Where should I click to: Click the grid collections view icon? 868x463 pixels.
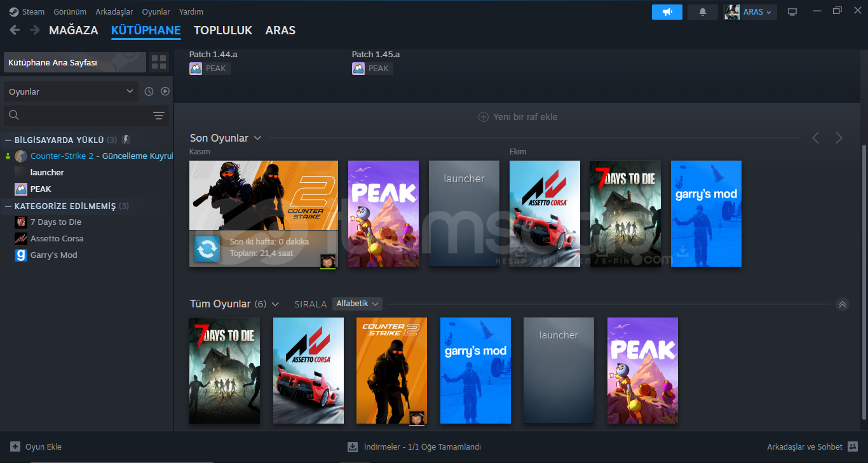click(159, 62)
